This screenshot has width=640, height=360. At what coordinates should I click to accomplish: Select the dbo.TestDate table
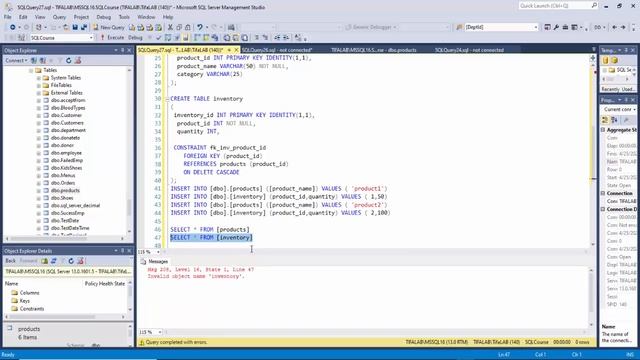tap(65, 220)
